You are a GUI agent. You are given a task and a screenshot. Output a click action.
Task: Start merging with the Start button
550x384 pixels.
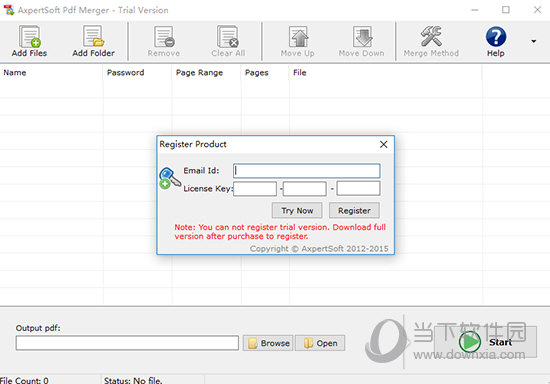(485, 342)
